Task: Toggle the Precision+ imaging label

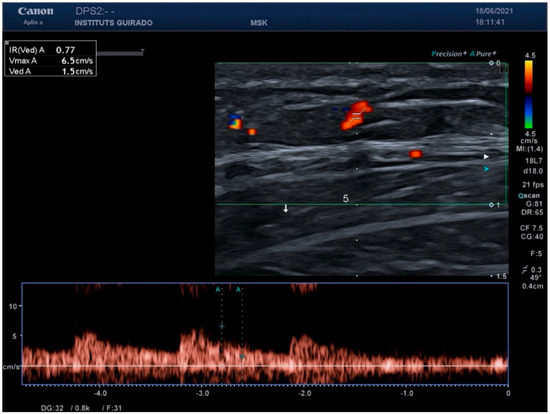Action: [x=449, y=54]
